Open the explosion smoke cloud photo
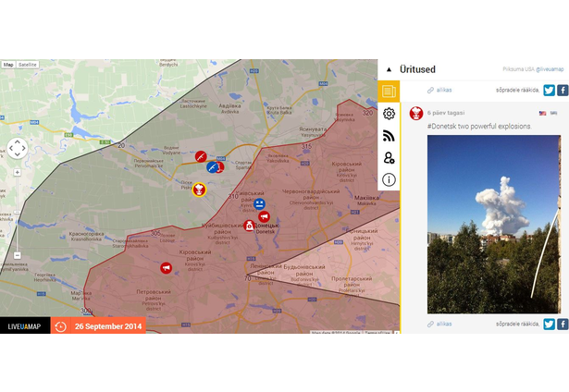569x392 pixels. click(494, 224)
